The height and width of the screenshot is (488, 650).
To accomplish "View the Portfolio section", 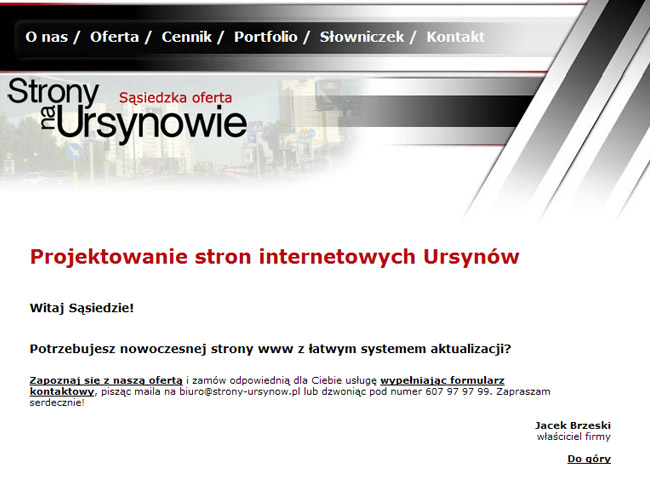I will pyautogui.click(x=266, y=37).
